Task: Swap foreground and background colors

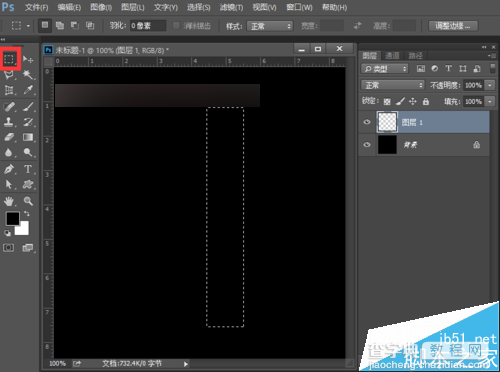Action: tap(27, 213)
